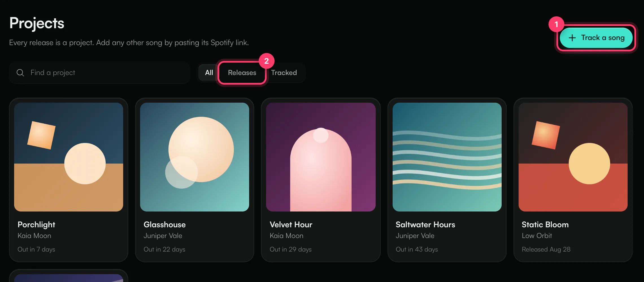Viewport: 644px width, 282px height.
Task: Click the Velvet Hour project title
Action: [291, 225]
